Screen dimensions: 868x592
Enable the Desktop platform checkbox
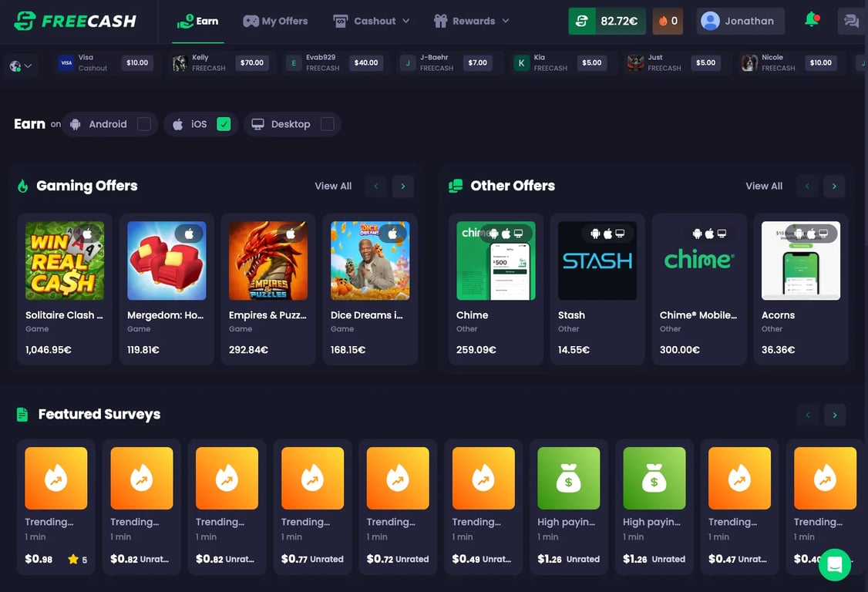(327, 124)
